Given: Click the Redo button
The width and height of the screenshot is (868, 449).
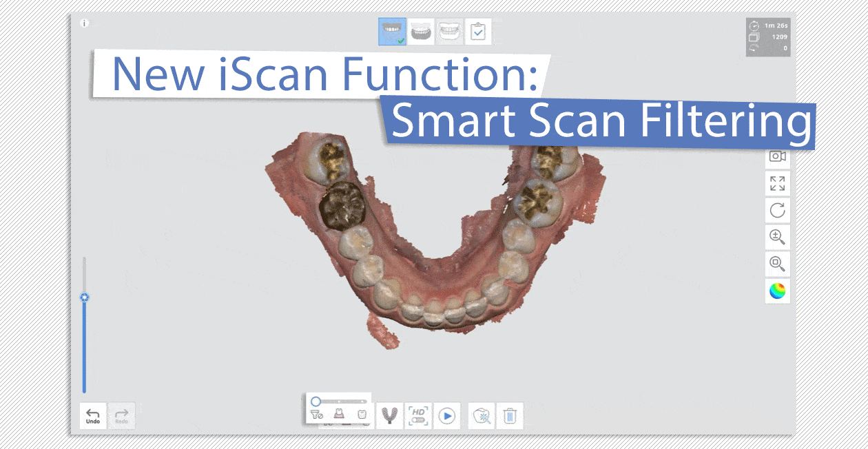Looking at the screenshot, I should pyautogui.click(x=121, y=416).
